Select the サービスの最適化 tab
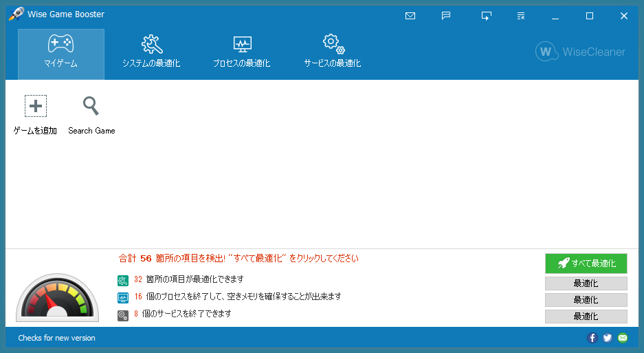This screenshot has height=353, width=644. click(x=333, y=54)
